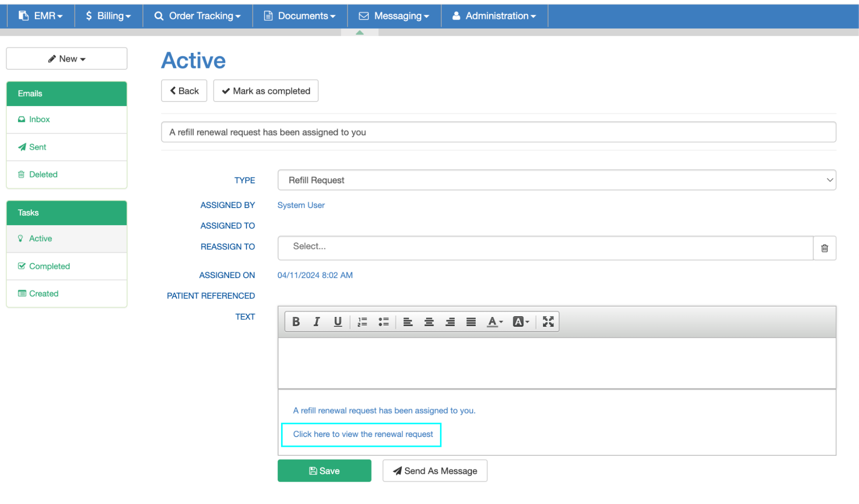Open text color picker dropdown

(x=495, y=322)
